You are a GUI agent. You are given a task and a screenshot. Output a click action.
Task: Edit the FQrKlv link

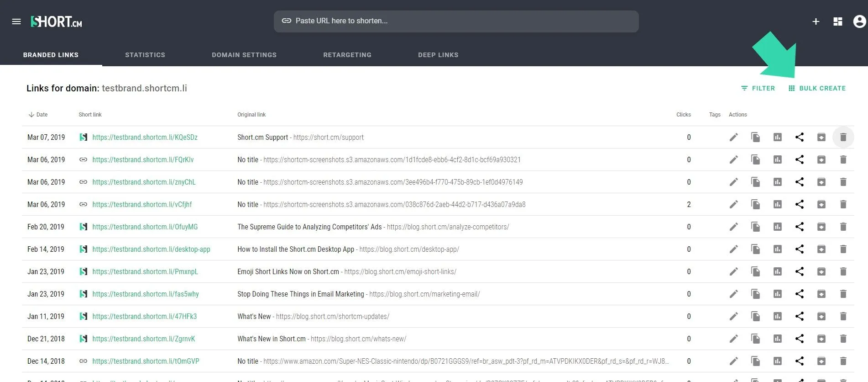pyautogui.click(x=734, y=159)
